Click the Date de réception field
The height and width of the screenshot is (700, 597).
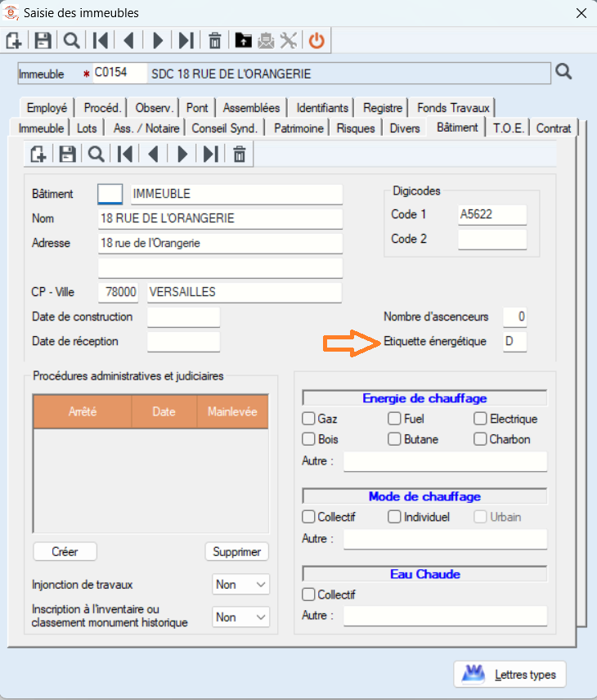(183, 342)
